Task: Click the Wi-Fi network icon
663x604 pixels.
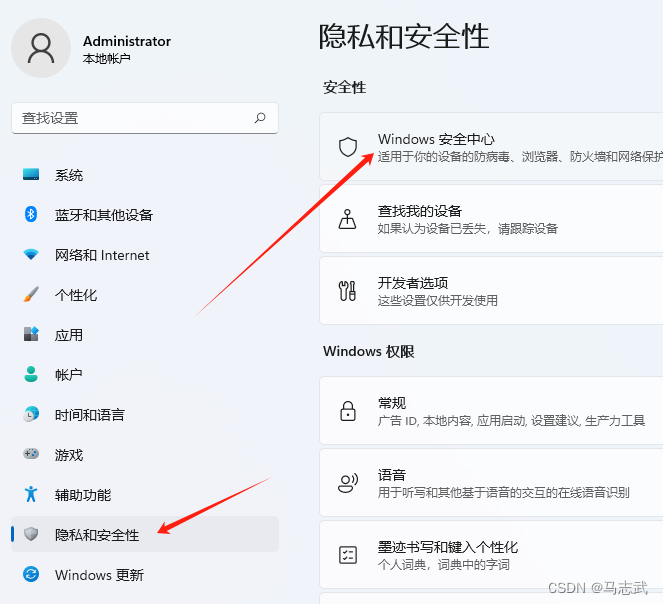Action: [x=31, y=255]
